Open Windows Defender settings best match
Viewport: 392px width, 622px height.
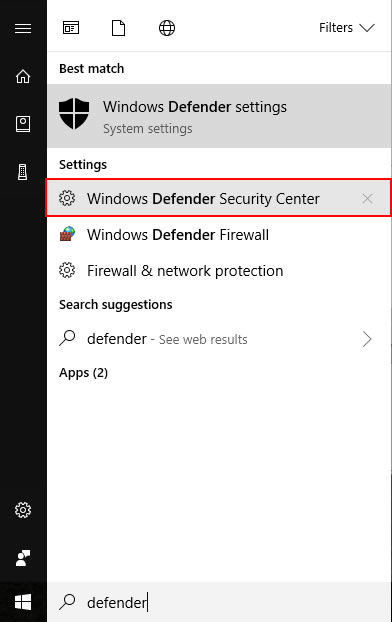(219, 116)
